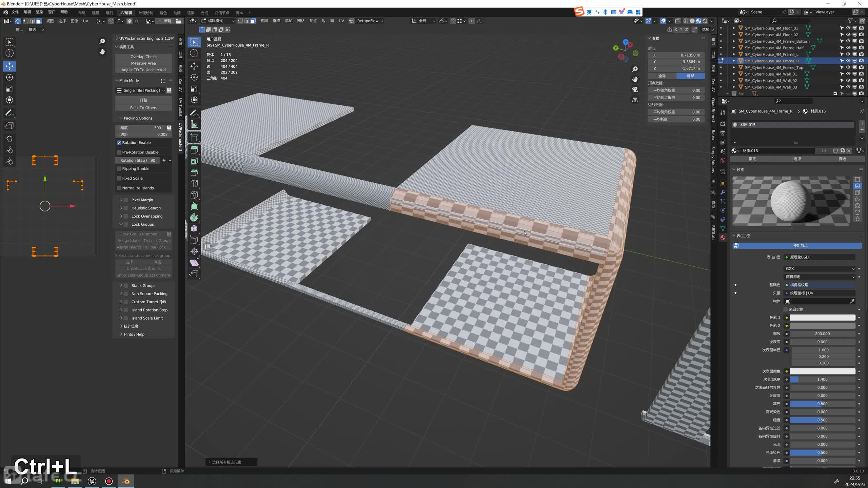The height and width of the screenshot is (488, 868).
Task: Enable Flipping Enable checkbox
Action: [x=118, y=168]
